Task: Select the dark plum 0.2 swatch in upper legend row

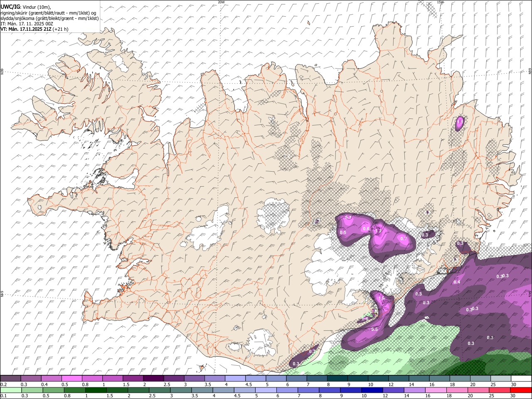Action: point(10,379)
